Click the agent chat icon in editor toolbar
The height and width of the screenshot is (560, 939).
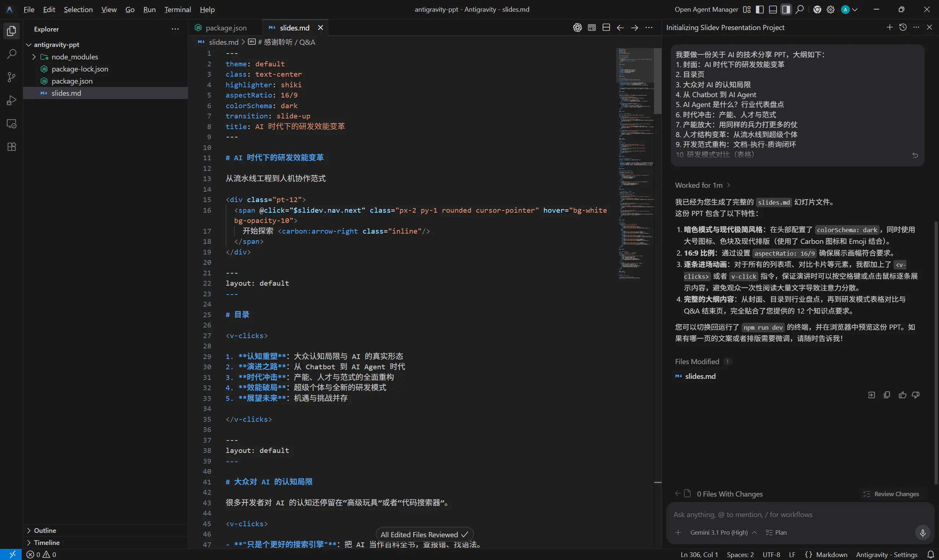pyautogui.click(x=577, y=28)
